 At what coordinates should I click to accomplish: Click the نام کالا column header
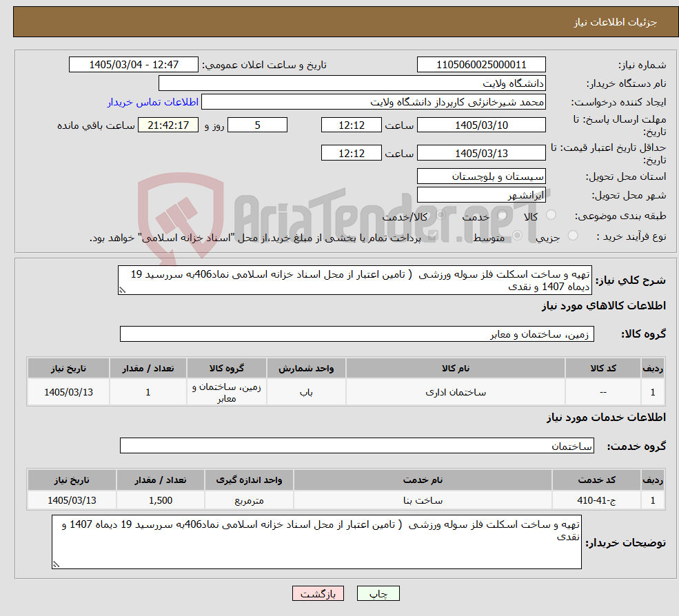[456, 368]
